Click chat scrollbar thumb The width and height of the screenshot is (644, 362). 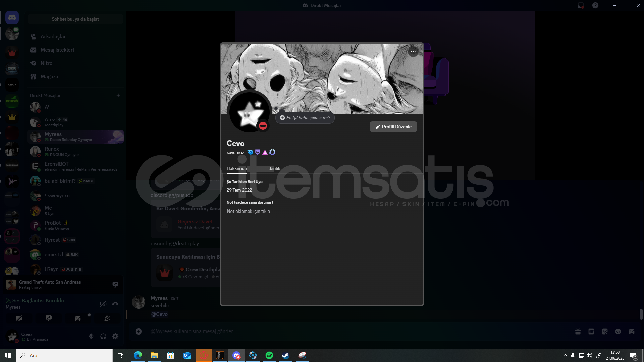click(641, 314)
